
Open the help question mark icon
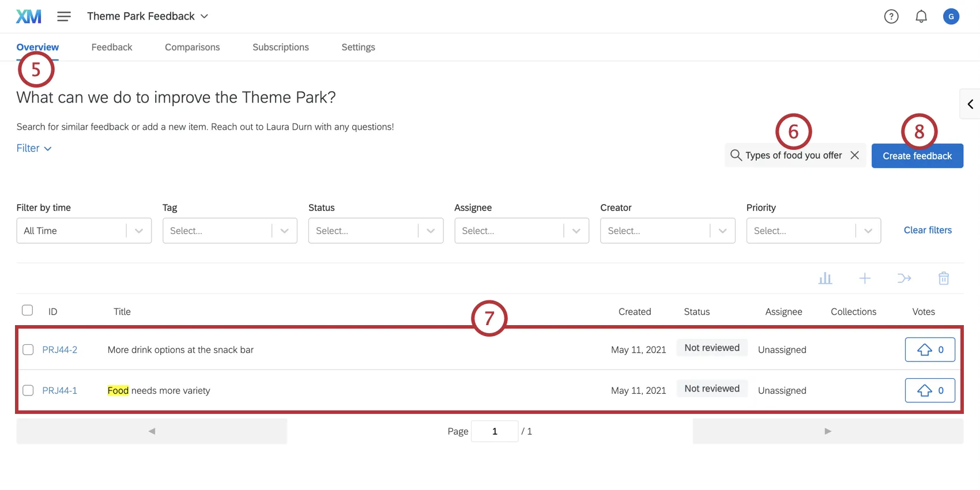coord(891,17)
